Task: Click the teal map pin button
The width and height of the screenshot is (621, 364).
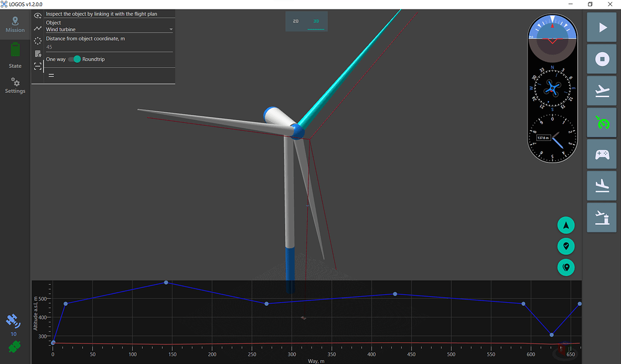Action: pyautogui.click(x=566, y=267)
